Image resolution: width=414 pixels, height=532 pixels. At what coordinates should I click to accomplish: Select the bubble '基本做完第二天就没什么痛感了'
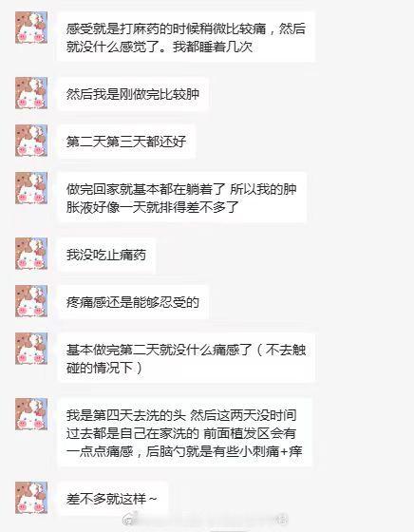[186, 358]
